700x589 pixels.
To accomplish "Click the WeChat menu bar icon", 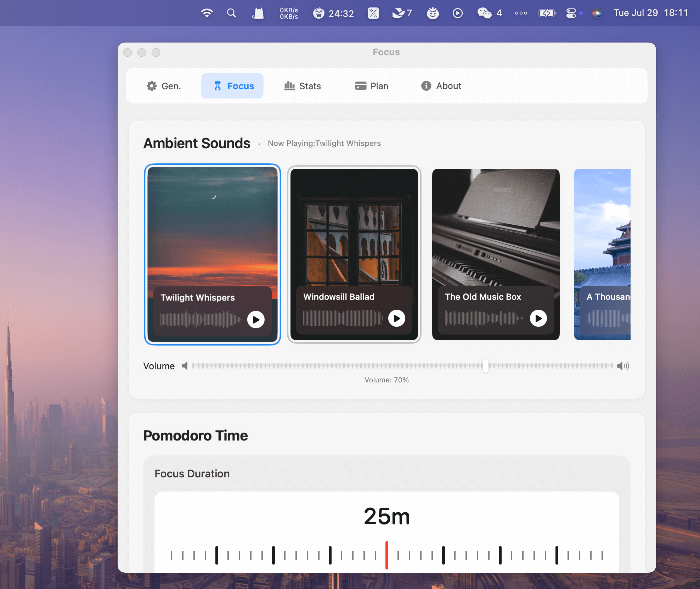I will tap(484, 13).
